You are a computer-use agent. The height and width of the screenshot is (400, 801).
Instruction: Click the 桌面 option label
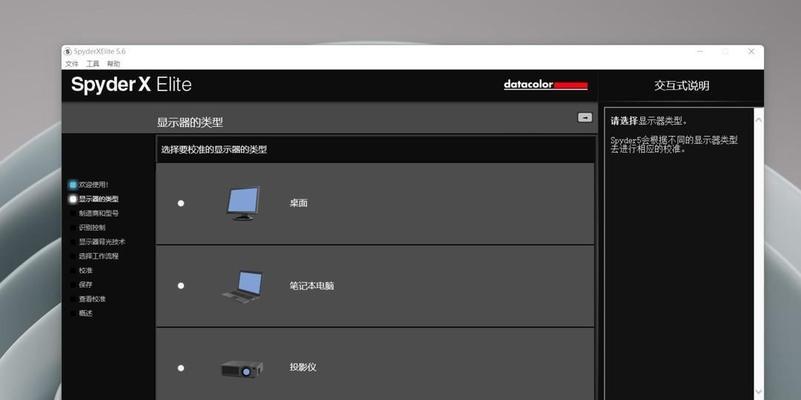(298, 203)
